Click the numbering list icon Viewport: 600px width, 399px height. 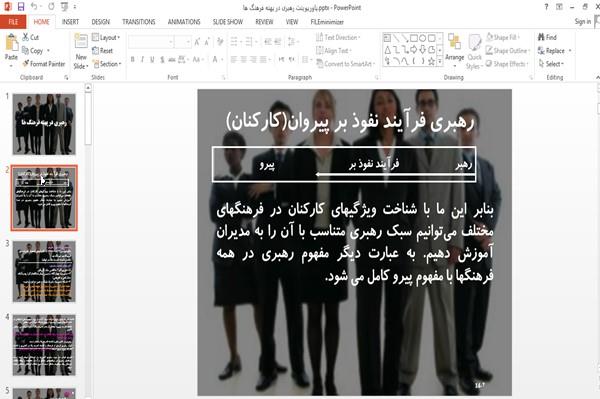tap(250, 42)
